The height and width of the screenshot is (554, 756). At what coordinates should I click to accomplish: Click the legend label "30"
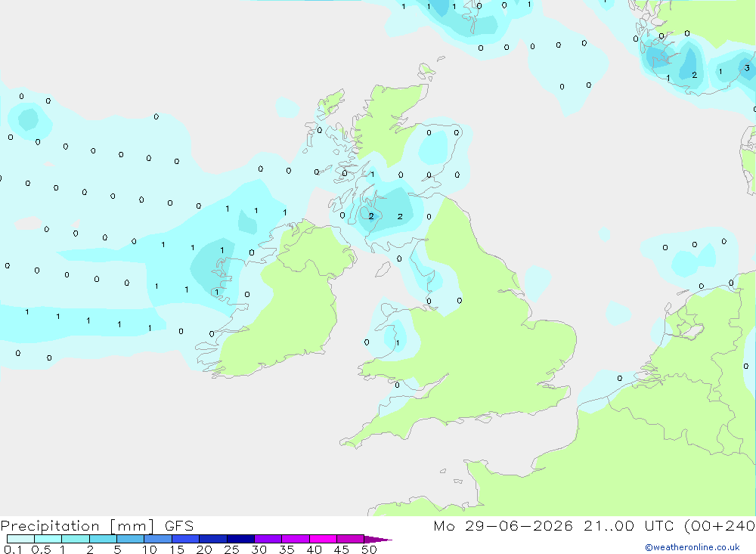click(259, 549)
